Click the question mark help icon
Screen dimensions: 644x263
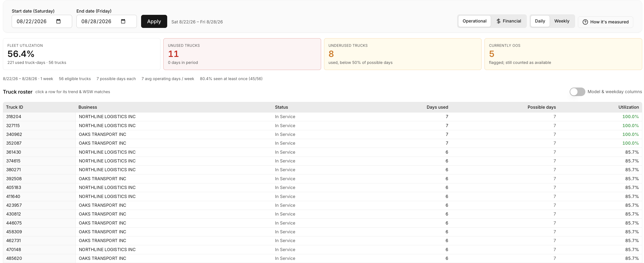point(585,22)
